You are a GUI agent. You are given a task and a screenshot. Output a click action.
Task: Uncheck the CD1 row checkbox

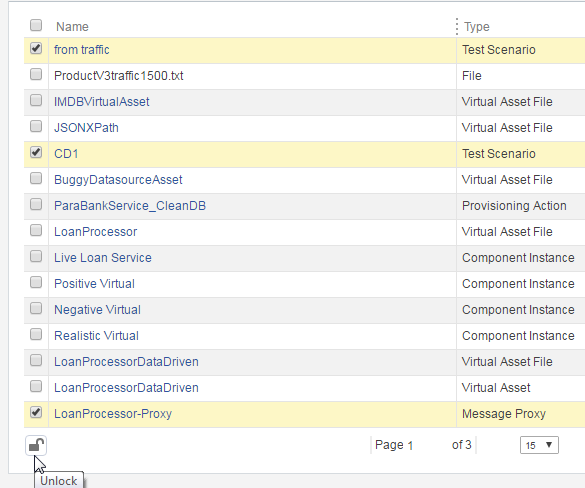pos(36,153)
